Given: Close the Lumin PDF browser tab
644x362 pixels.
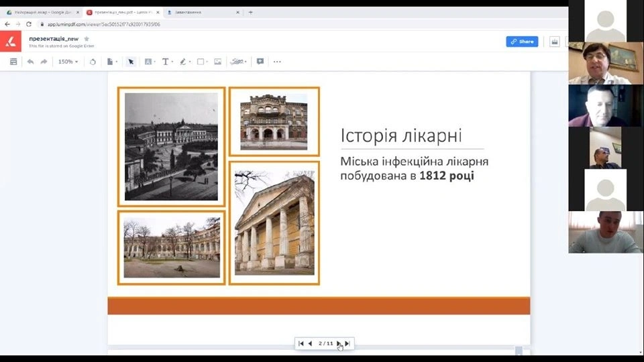Looking at the screenshot, I should point(158,12).
